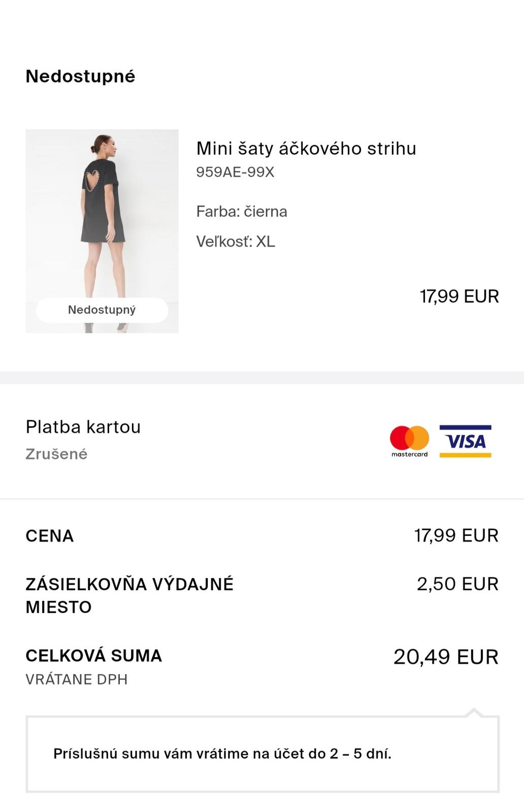Click the 'Platba kartou' payment label

coord(83,427)
